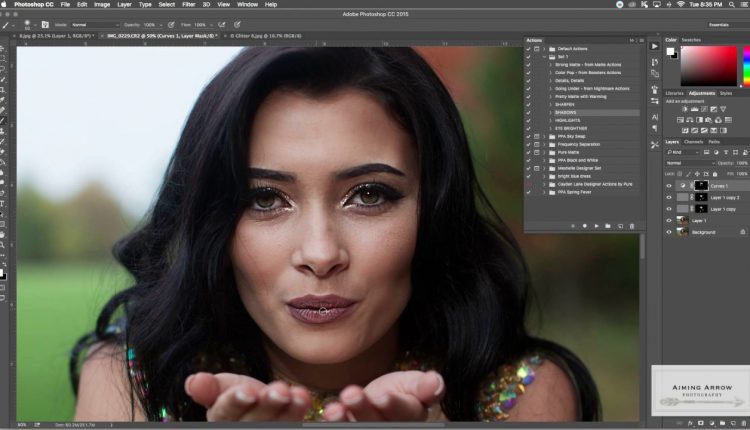Open the brush Mode dropdown
The height and width of the screenshot is (430, 750).
[95, 24]
